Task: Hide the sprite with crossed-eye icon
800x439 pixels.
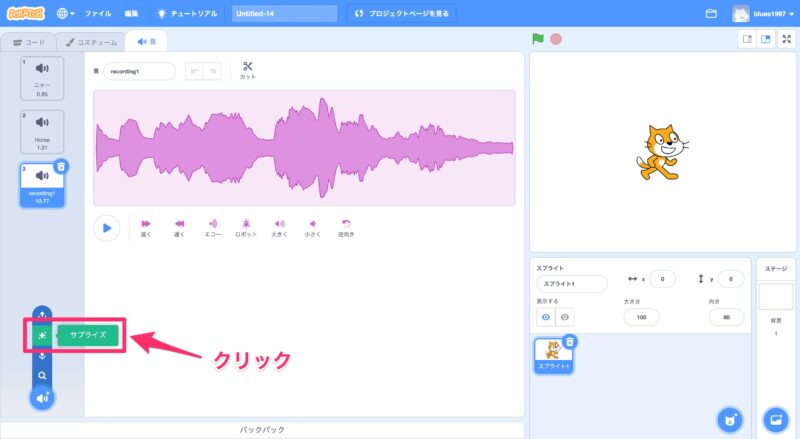Action: (564, 317)
